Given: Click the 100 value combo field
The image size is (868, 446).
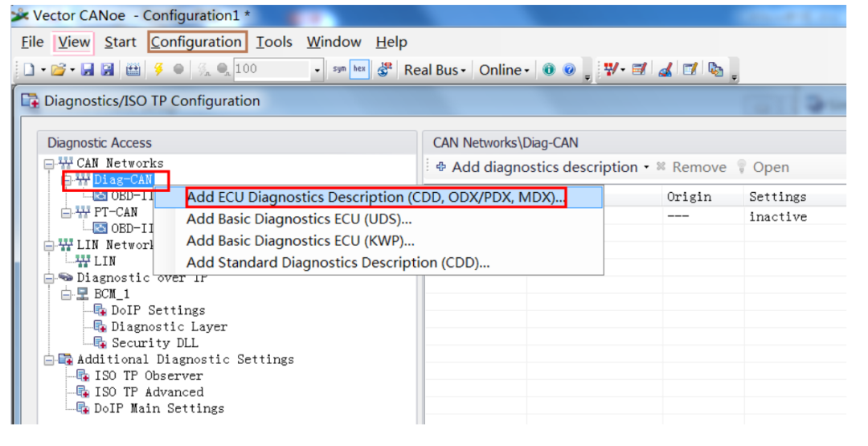Looking at the screenshot, I should [x=278, y=70].
